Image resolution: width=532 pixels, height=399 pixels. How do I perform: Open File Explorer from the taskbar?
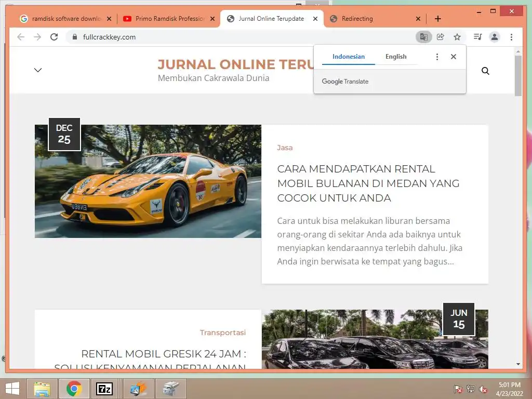tap(42, 389)
